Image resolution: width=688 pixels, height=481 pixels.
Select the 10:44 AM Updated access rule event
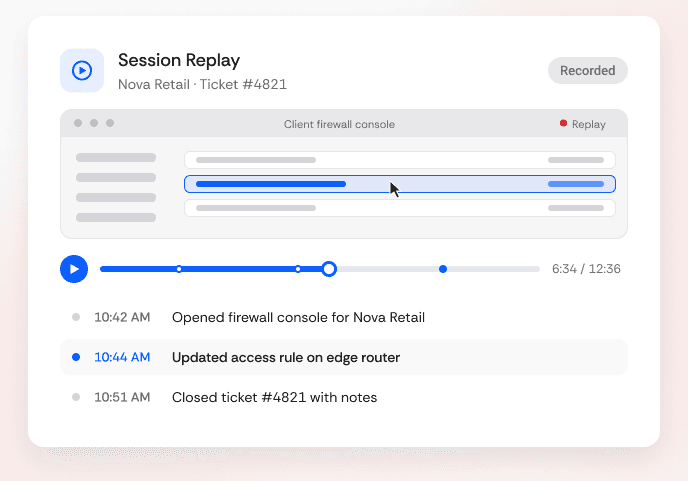click(x=344, y=357)
